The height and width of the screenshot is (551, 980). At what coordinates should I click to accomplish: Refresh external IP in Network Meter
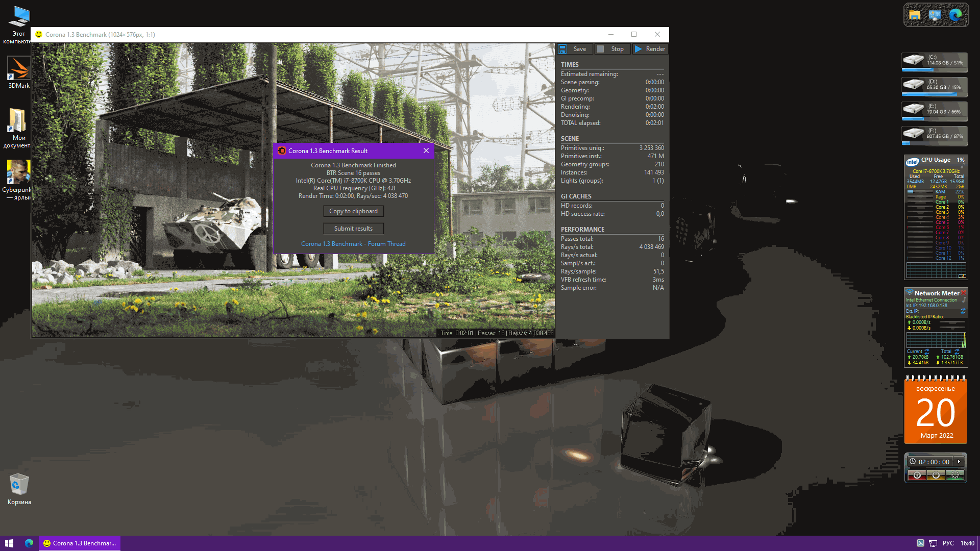tap(963, 311)
